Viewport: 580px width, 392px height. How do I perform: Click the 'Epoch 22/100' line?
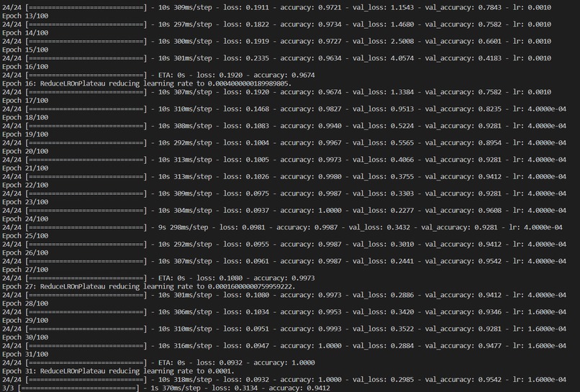pos(25,186)
